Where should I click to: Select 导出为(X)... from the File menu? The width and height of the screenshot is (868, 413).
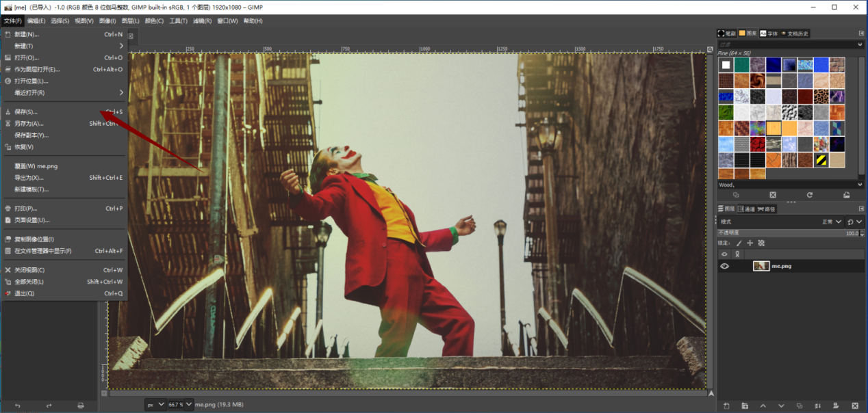coord(64,177)
